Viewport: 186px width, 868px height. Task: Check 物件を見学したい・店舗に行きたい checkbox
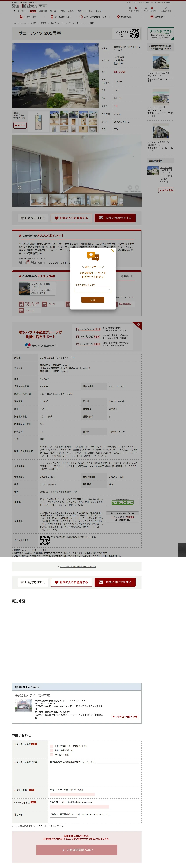pos(51,746)
